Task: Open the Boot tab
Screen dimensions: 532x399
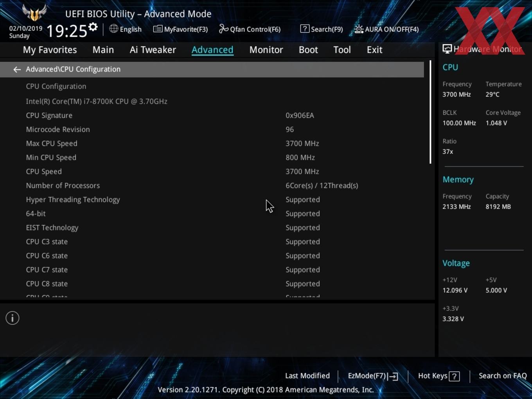Action: (308, 50)
